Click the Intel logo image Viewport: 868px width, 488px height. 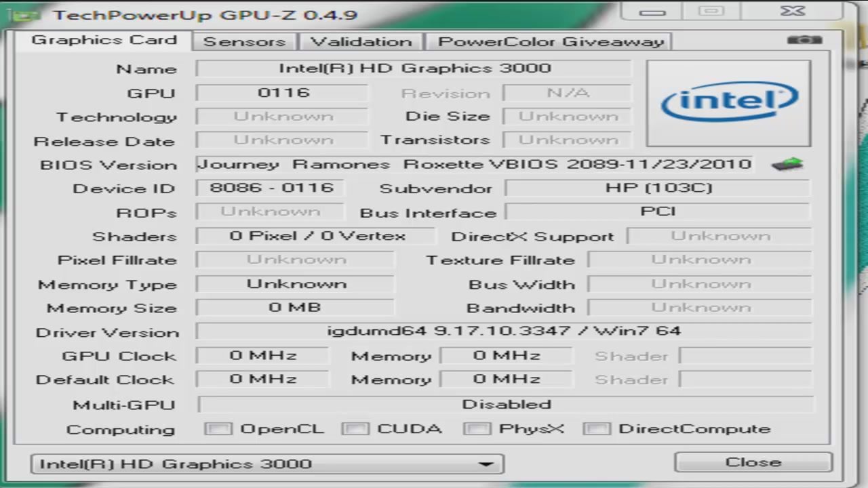[728, 103]
